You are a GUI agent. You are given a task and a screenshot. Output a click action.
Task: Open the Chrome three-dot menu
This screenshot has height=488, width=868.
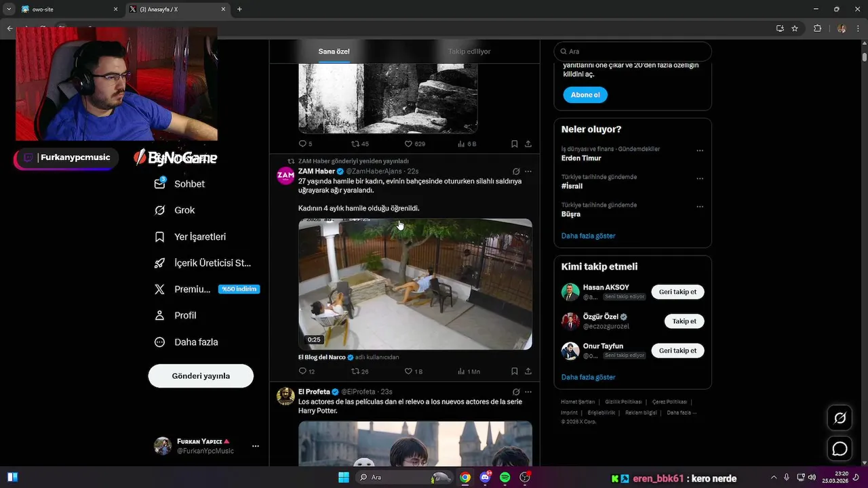point(858,28)
